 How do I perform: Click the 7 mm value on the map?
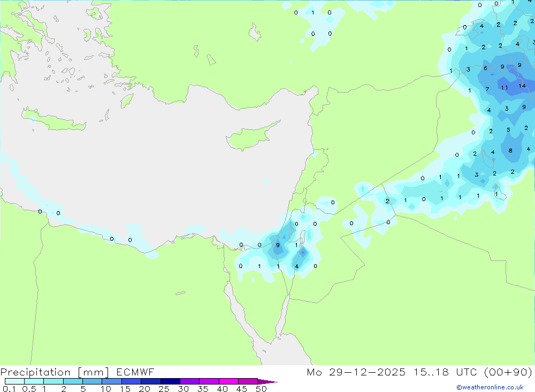tap(487, 89)
